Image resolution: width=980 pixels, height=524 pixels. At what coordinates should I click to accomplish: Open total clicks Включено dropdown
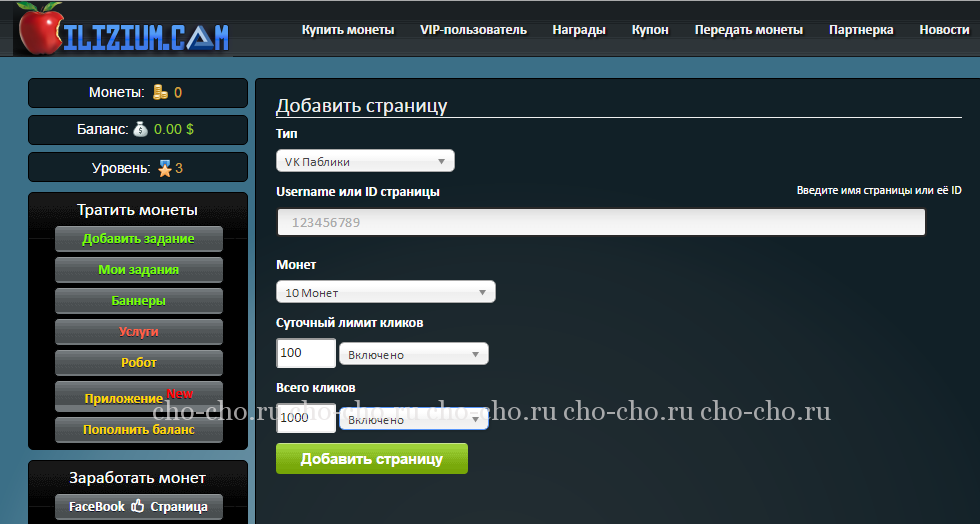(x=414, y=419)
